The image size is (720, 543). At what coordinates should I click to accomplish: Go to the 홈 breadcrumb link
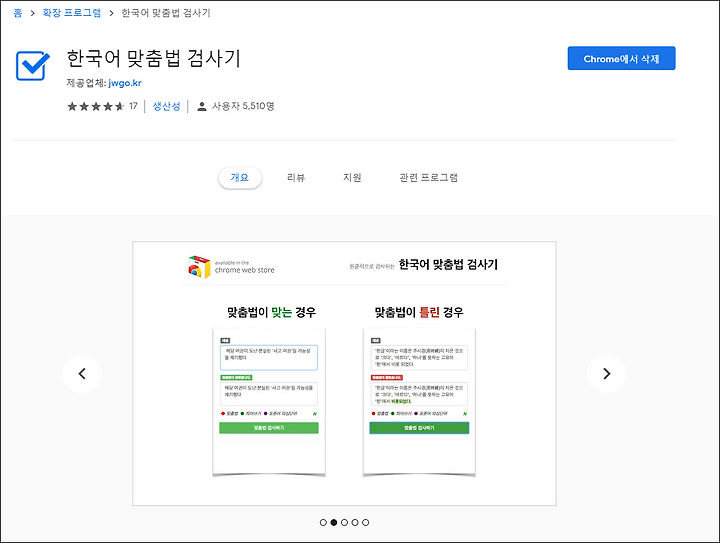tap(18, 13)
